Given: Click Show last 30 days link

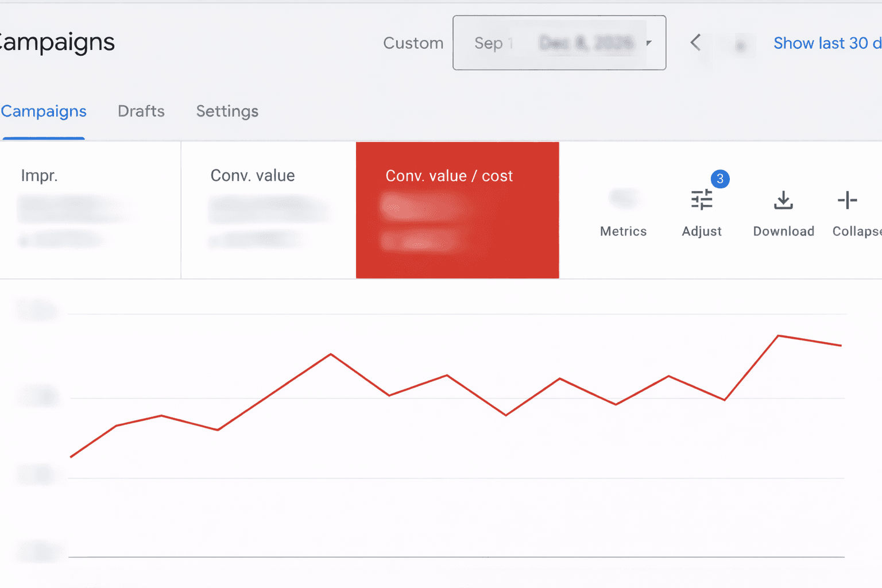Looking at the screenshot, I should coord(827,43).
